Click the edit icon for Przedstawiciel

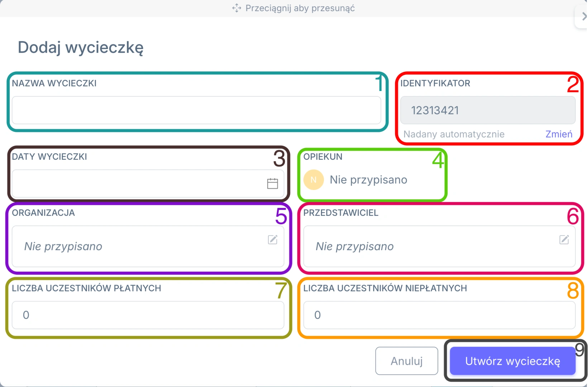pos(564,239)
